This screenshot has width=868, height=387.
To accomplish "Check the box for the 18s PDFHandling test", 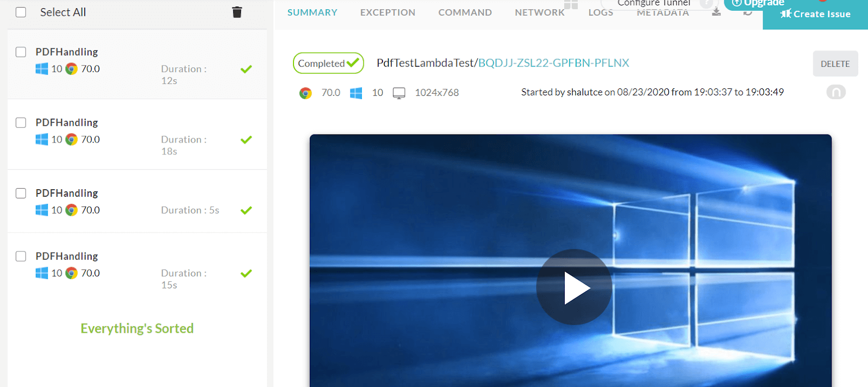I will click(21, 122).
